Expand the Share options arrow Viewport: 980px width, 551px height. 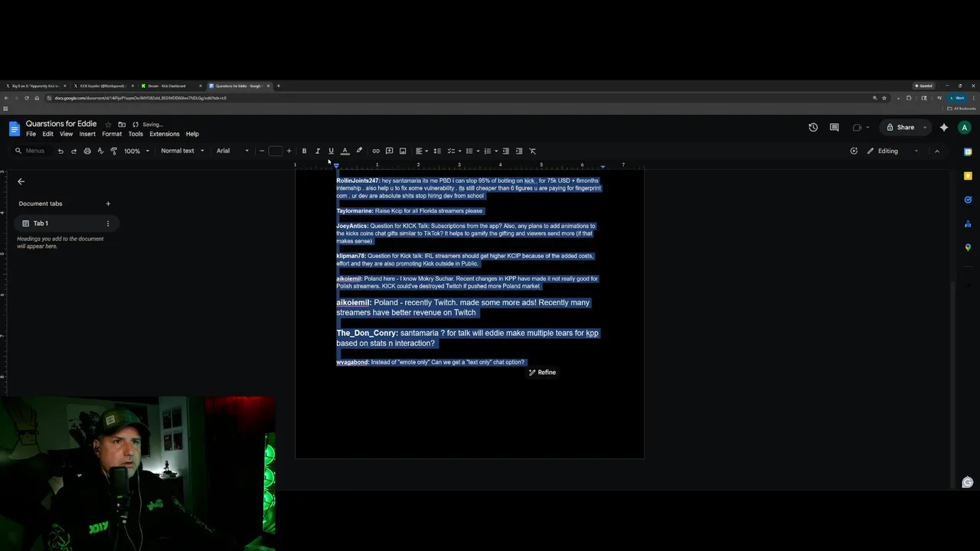coord(925,128)
